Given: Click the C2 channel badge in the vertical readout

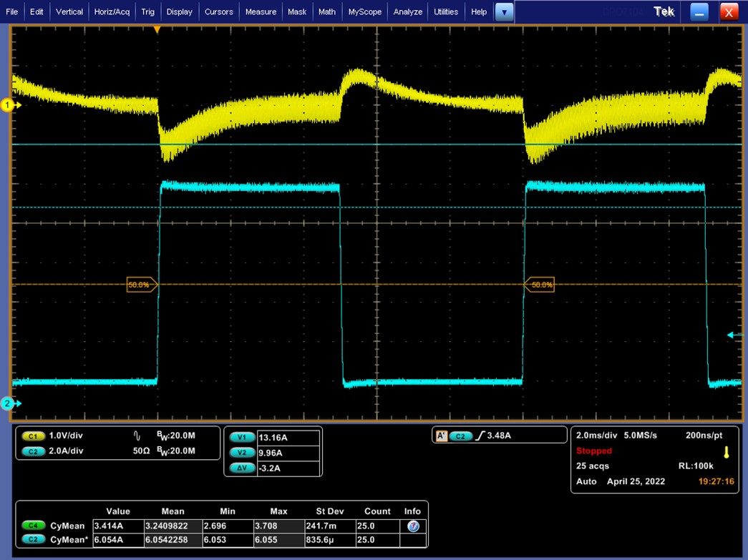Looking at the screenshot, I should [x=33, y=451].
